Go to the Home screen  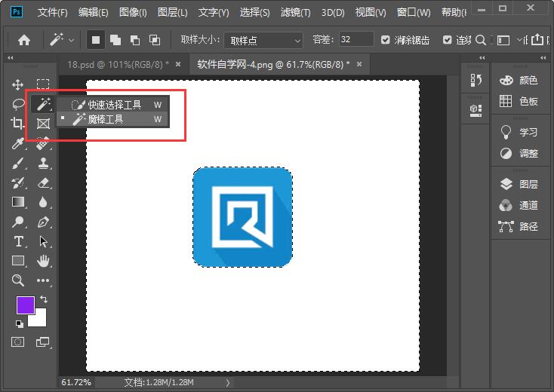[24, 40]
